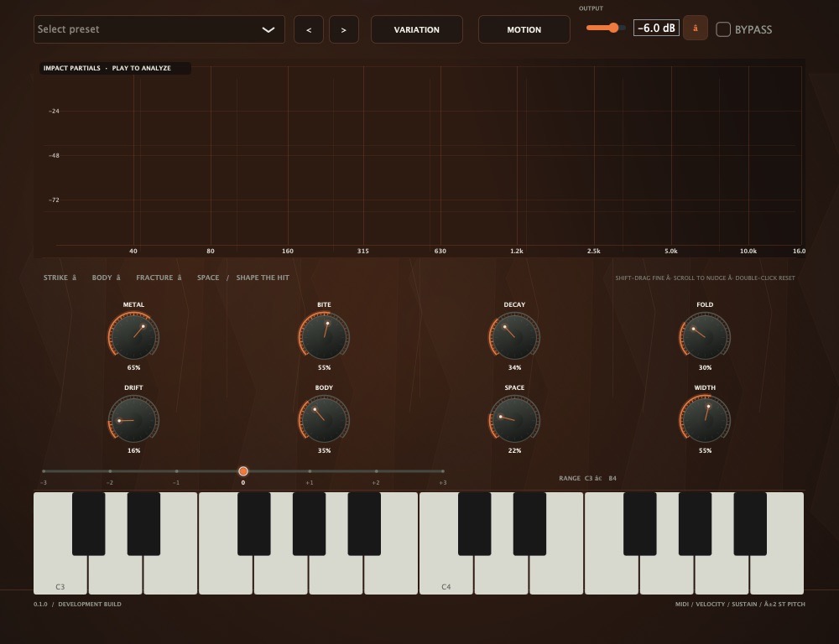
Task: Click the DECAY 34% value text
Action: pyautogui.click(x=514, y=367)
